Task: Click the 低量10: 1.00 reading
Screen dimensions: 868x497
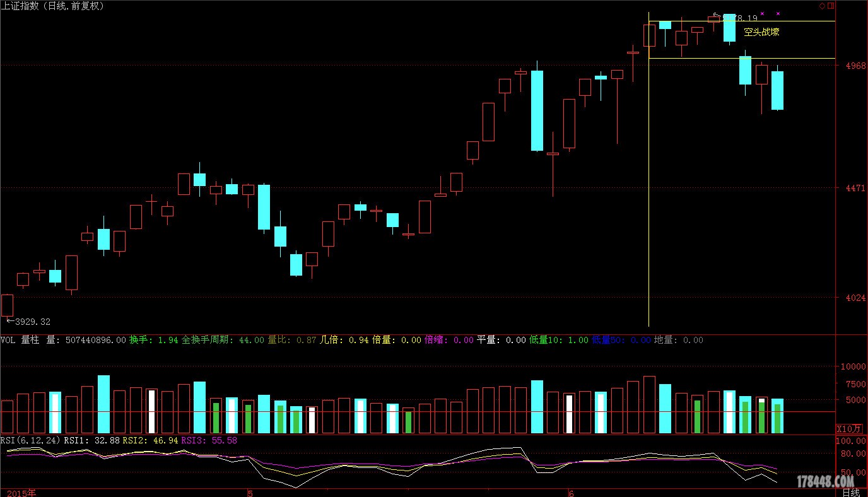Action: [x=558, y=340]
